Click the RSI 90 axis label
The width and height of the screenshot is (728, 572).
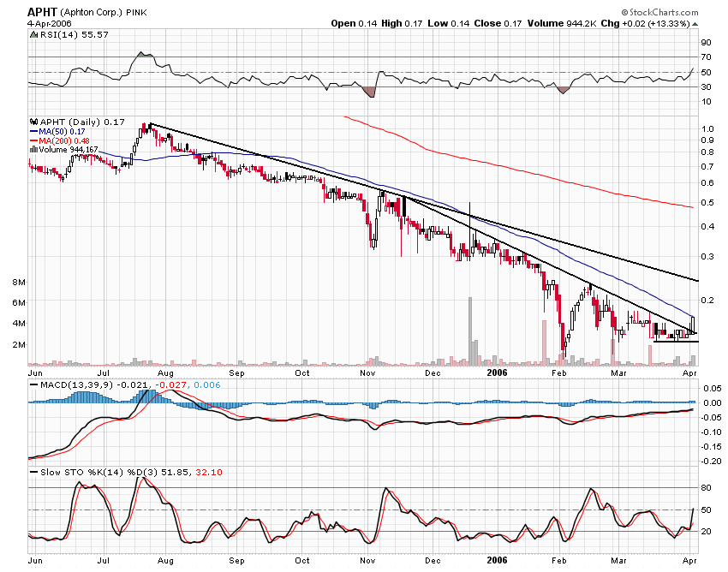[707, 43]
